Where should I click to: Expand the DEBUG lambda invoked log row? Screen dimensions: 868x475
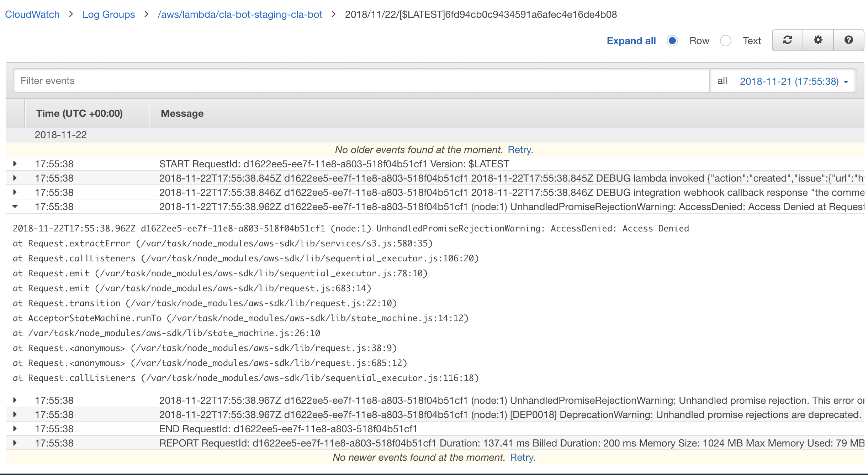tap(15, 178)
